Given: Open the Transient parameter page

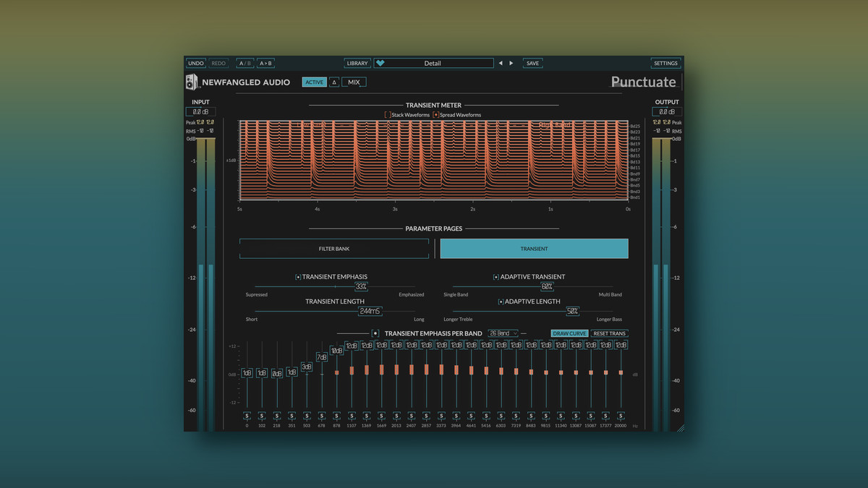Looking at the screenshot, I should [x=534, y=249].
